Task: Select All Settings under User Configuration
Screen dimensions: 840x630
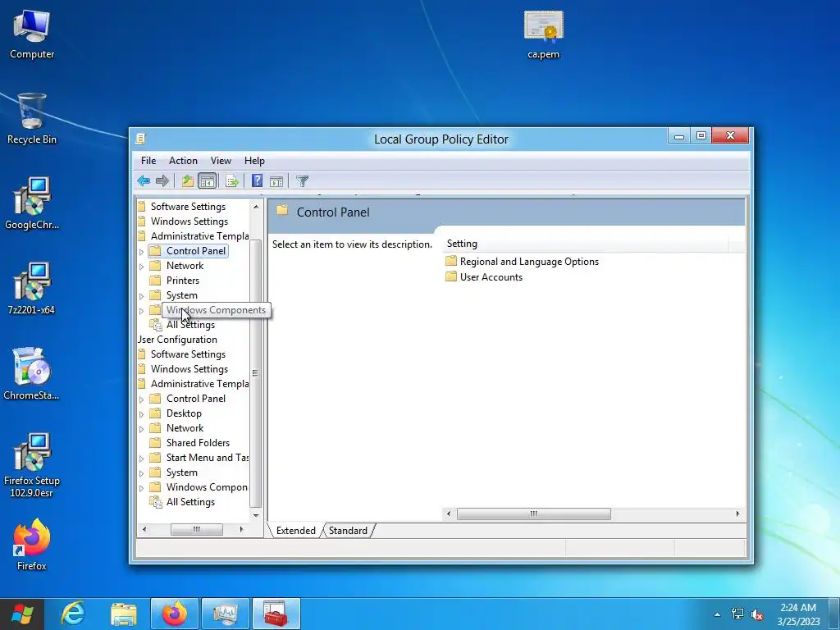Action: 190,502
